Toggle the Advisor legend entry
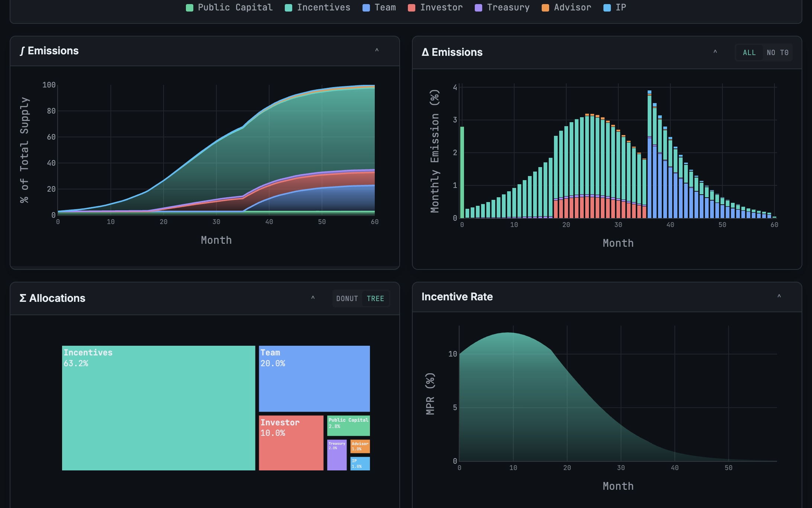This screenshot has height=508, width=812. [x=567, y=7]
